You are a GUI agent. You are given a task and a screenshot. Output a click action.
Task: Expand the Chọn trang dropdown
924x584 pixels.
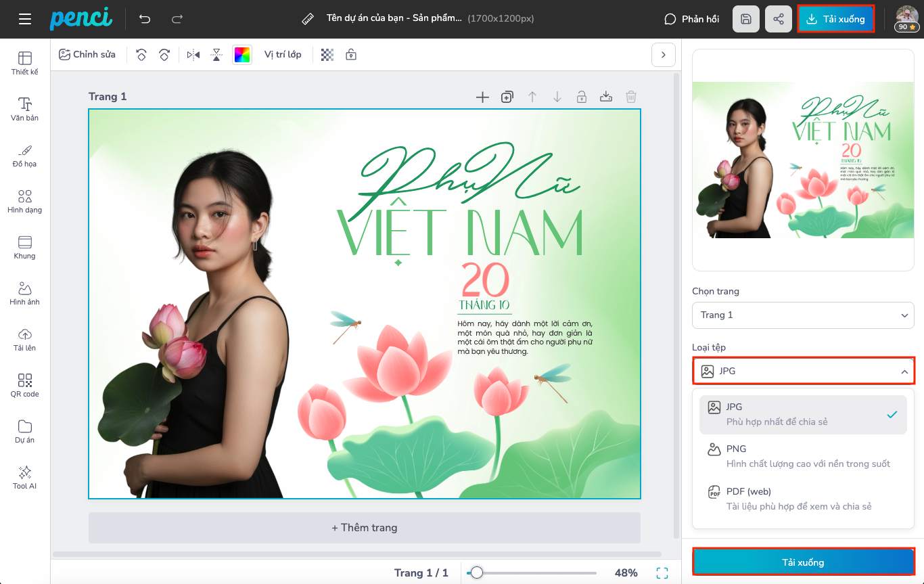point(803,315)
